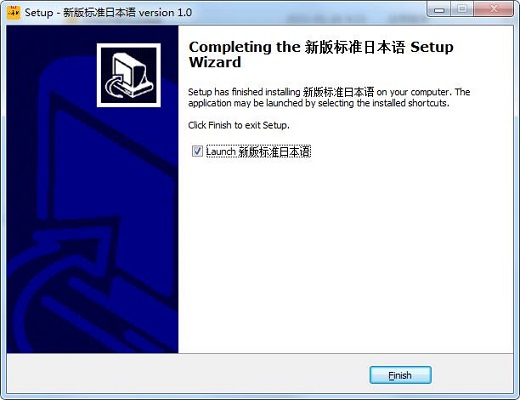The height and width of the screenshot is (400, 520).
Task: Click the Completing Setup Wizard heading
Action: (321, 54)
